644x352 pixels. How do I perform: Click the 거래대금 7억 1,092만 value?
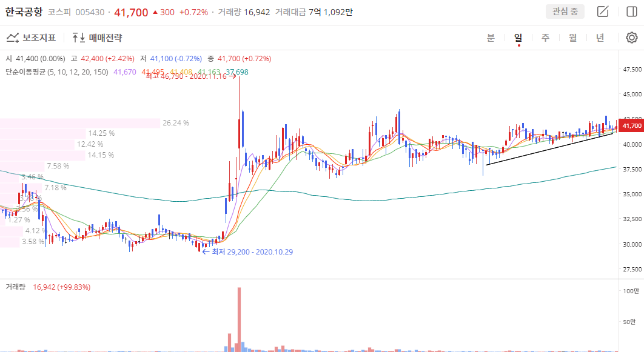[x=314, y=12]
